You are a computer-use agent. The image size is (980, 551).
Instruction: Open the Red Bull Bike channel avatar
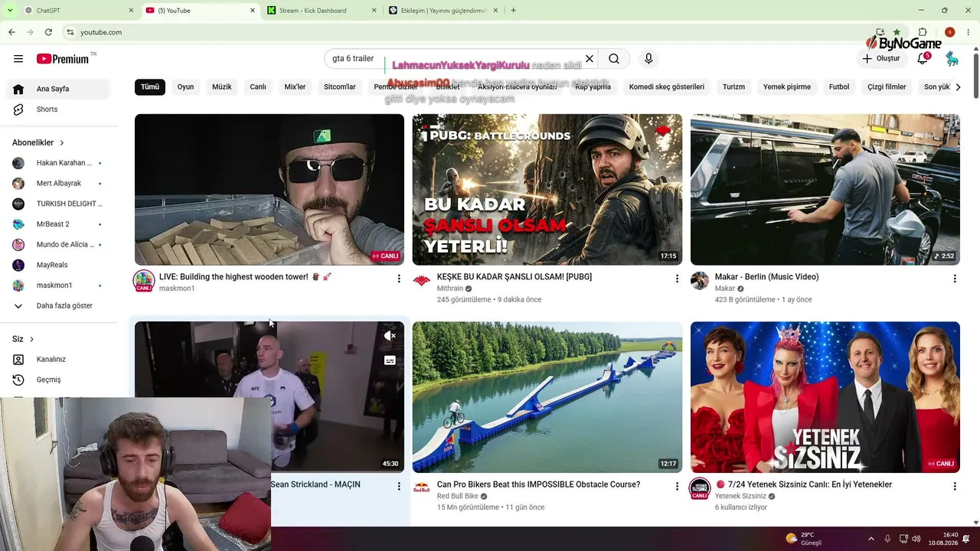[x=422, y=488]
